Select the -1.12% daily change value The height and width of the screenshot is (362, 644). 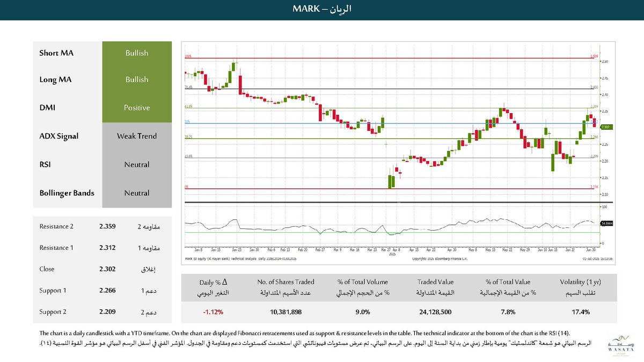(x=213, y=311)
